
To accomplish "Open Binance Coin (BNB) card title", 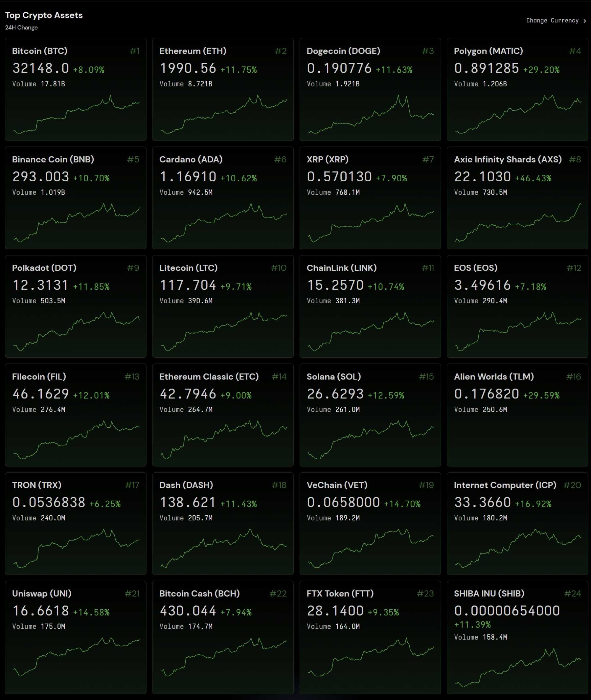I will click(x=53, y=159).
